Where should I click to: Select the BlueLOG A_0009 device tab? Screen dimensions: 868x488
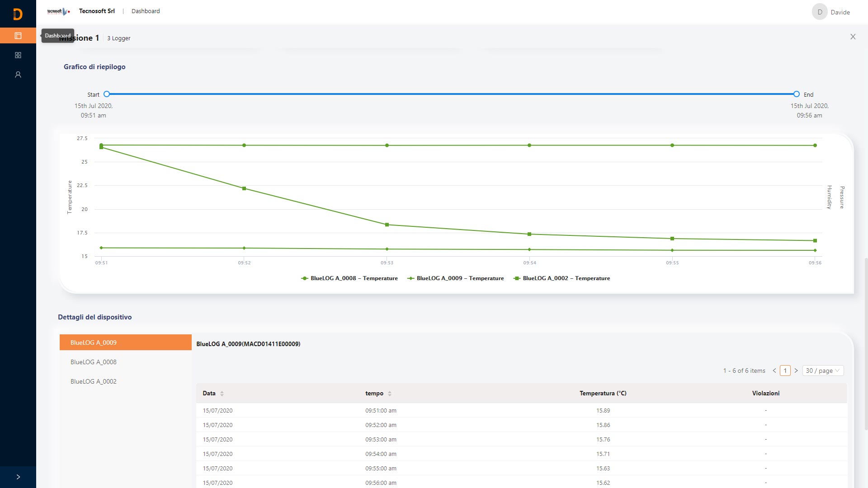pyautogui.click(x=126, y=343)
